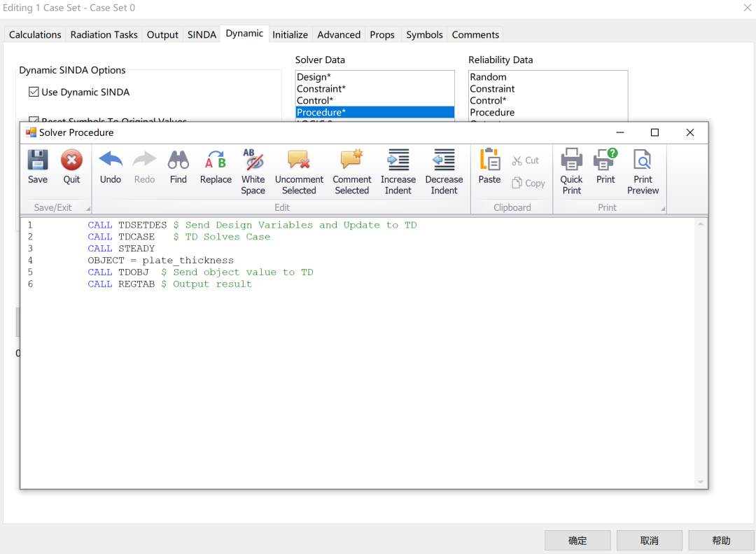
Task: Select Constraint in Reliability Data
Action: [547, 89]
